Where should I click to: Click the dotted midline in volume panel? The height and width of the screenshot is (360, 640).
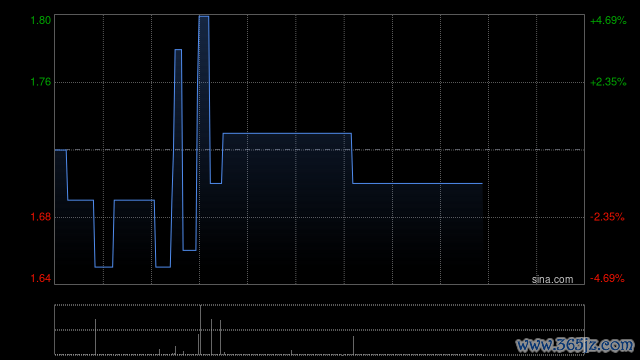point(319,330)
